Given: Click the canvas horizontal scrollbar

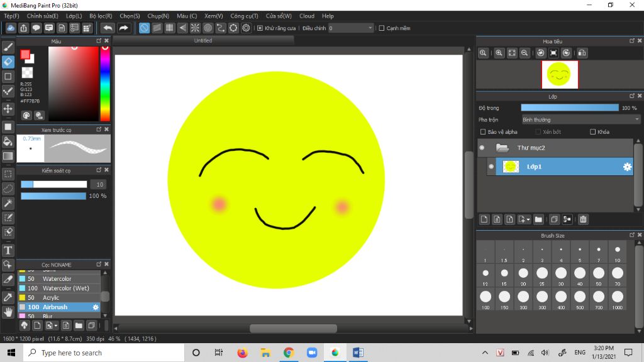Looking at the screenshot, I should [293, 328].
